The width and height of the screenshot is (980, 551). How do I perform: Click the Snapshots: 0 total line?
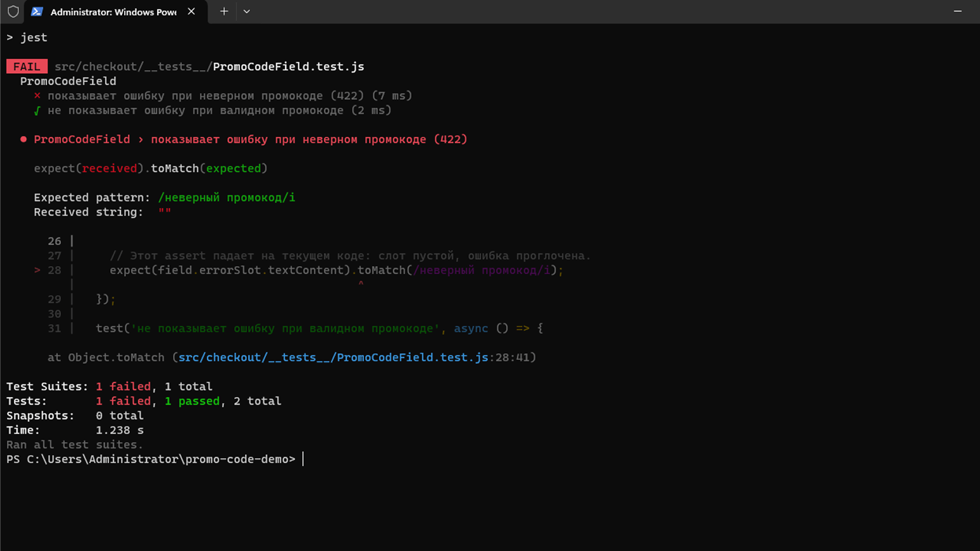pyautogui.click(x=75, y=415)
